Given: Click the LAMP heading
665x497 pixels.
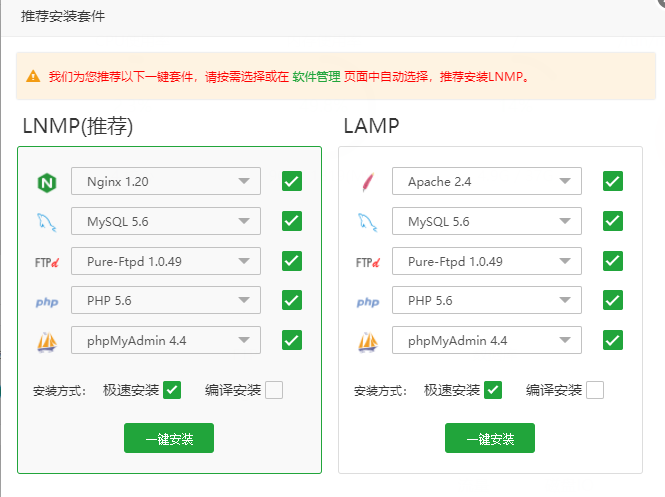Looking at the screenshot, I should point(372,126).
